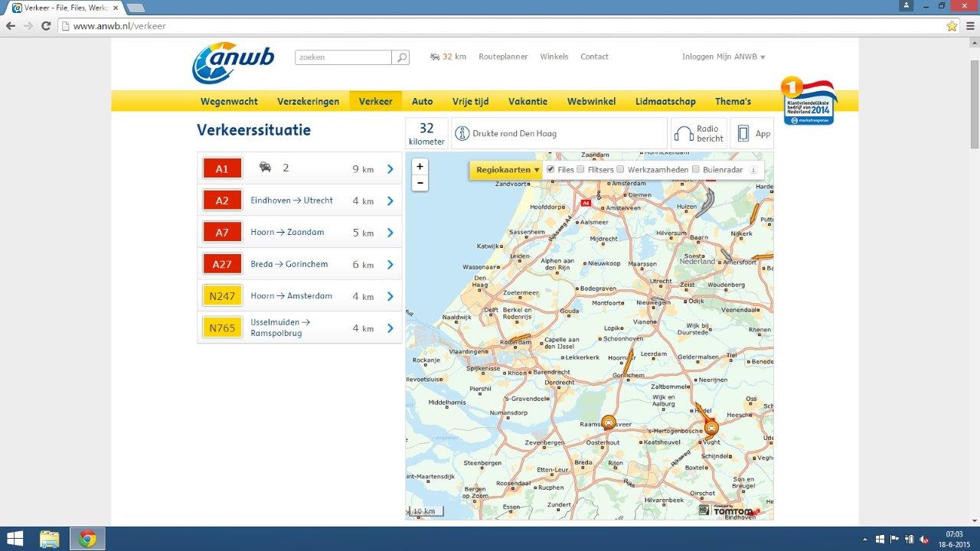Open the Contact link
Screen dimensions: 980x551
click(x=594, y=57)
